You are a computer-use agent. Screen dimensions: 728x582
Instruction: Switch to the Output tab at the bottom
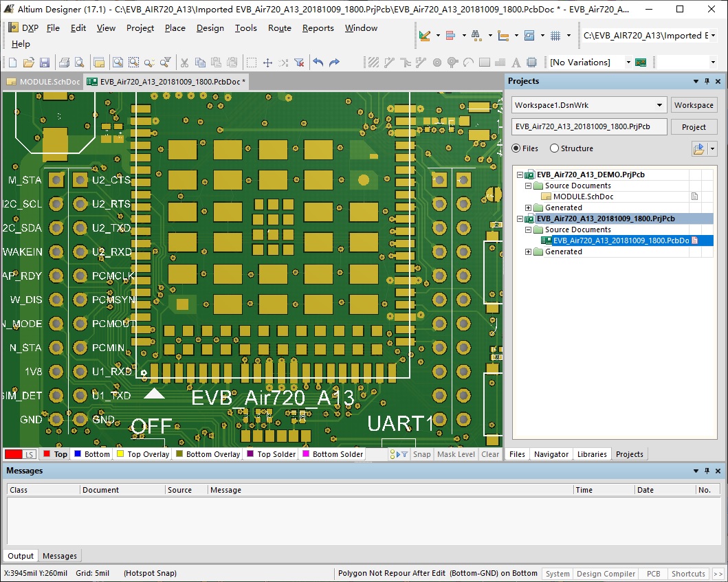[21, 555]
